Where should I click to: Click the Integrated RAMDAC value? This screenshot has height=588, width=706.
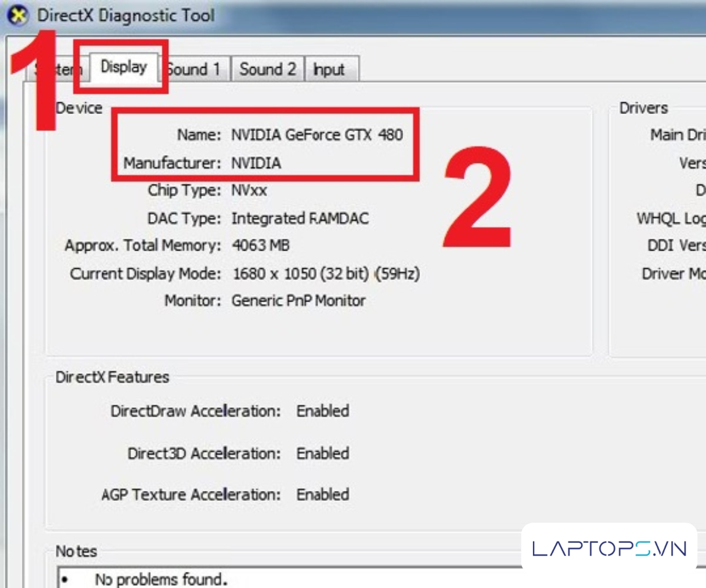300,219
